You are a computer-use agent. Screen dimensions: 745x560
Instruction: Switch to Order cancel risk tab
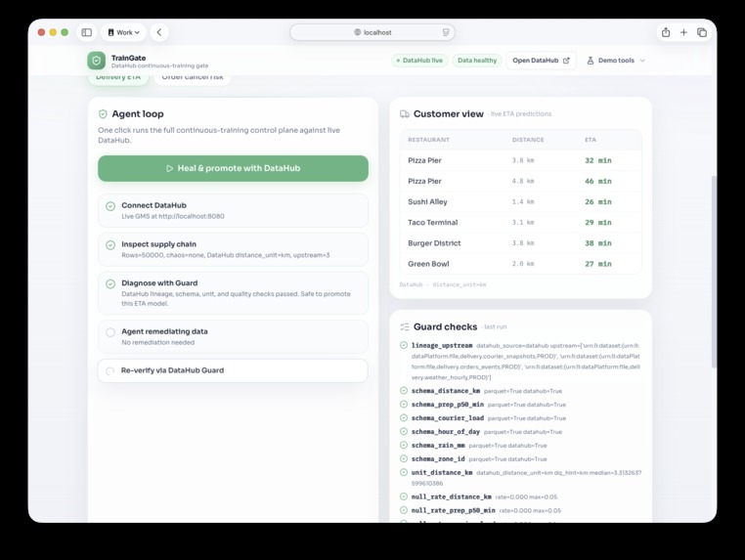[x=193, y=78]
